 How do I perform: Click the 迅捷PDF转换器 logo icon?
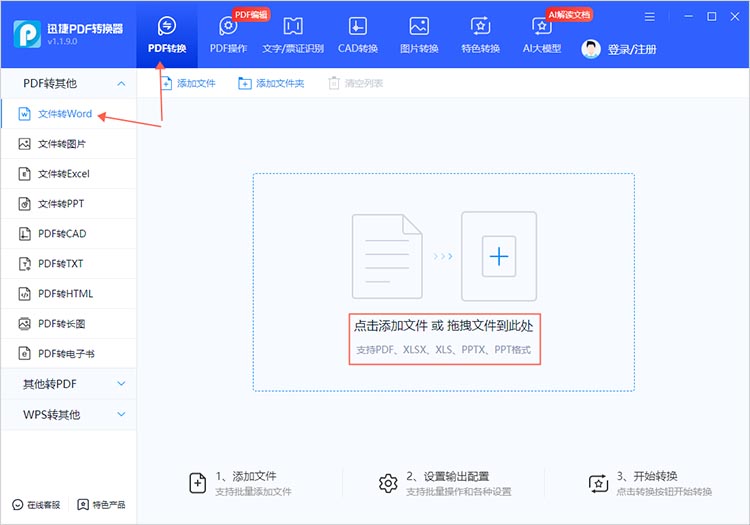click(x=27, y=34)
